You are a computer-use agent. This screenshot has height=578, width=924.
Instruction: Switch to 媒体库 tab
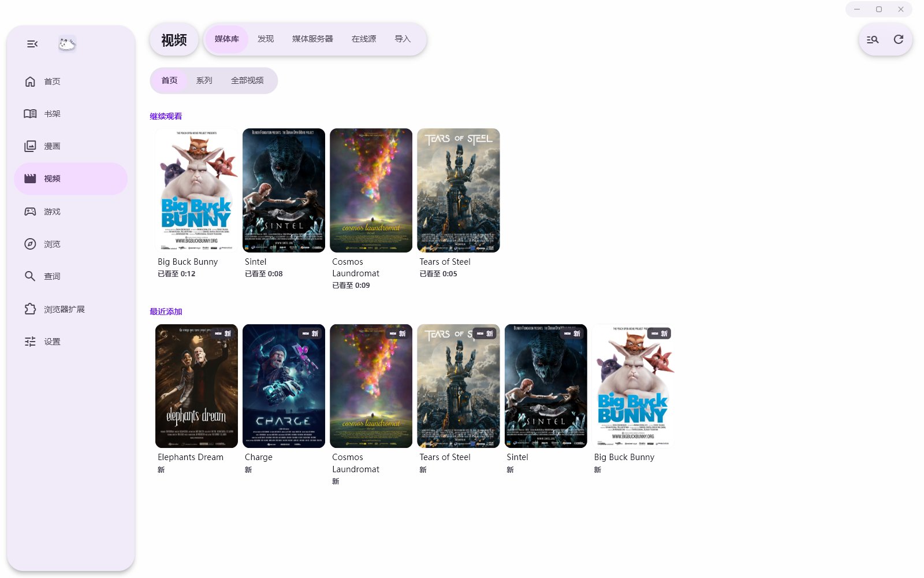pos(227,39)
